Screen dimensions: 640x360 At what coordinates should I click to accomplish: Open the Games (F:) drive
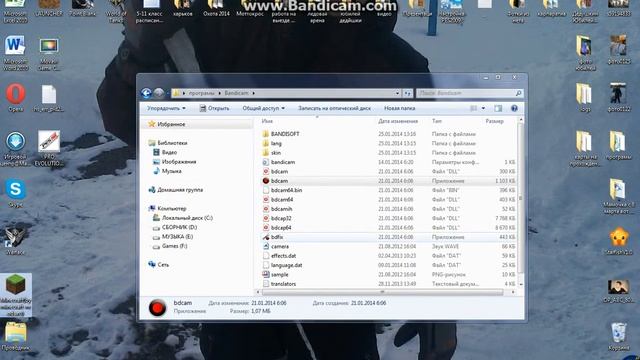click(175, 246)
